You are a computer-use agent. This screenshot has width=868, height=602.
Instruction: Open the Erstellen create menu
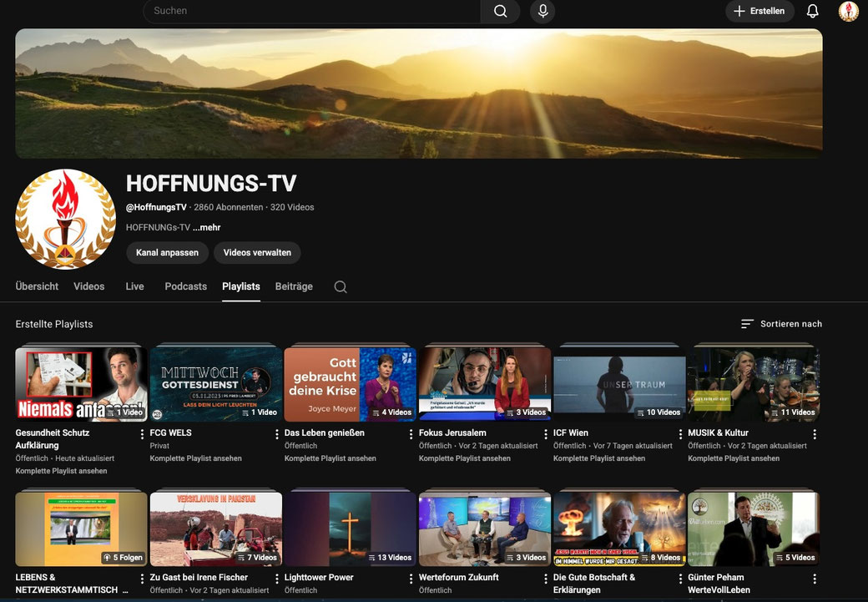pyautogui.click(x=759, y=12)
